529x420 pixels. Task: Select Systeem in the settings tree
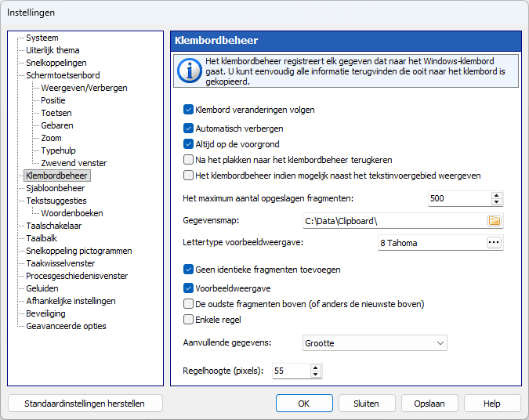42,38
